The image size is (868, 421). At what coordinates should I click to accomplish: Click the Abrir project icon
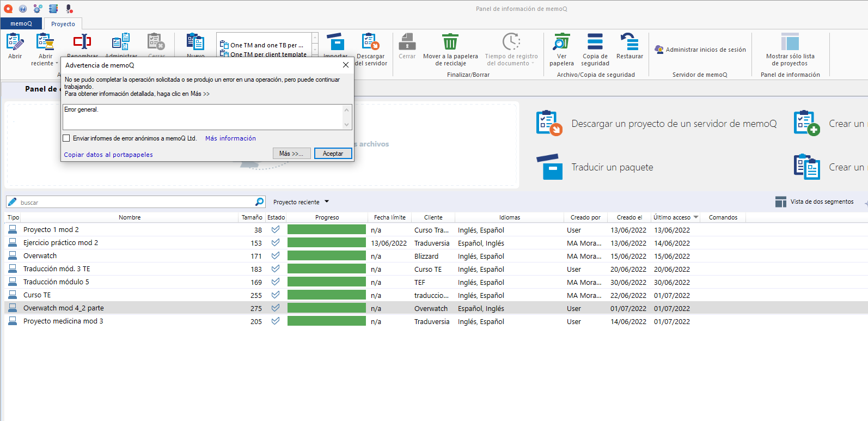[15, 42]
